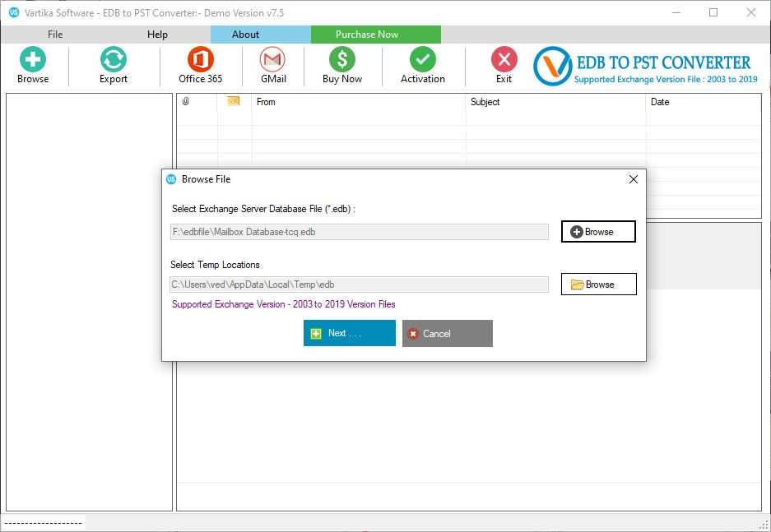Click the Next button in Browse File dialog
The width and height of the screenshot is (771, 532).
tap(350, 333)
